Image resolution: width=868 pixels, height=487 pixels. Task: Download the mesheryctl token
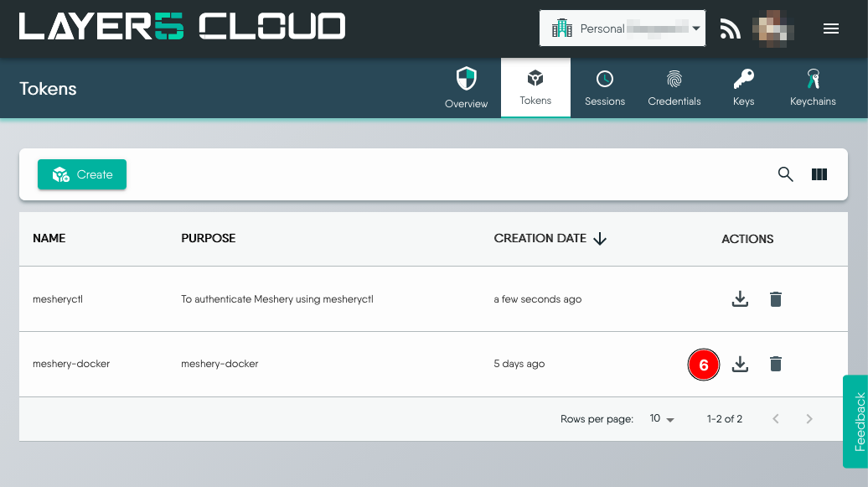(x=740, y=299)
